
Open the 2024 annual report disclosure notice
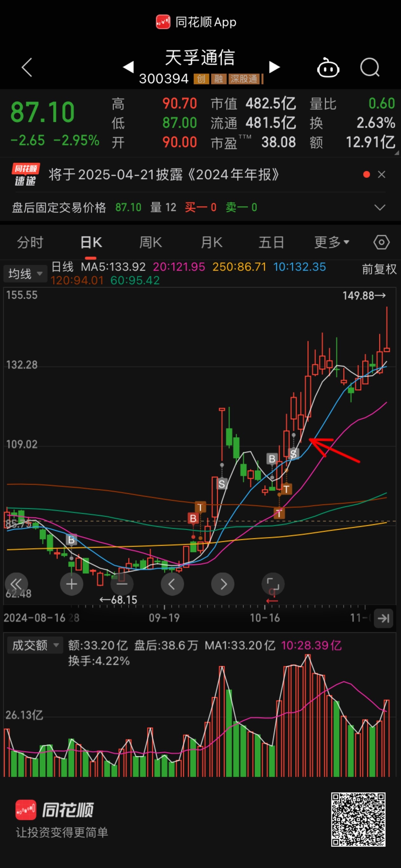(x=164, y=175)
